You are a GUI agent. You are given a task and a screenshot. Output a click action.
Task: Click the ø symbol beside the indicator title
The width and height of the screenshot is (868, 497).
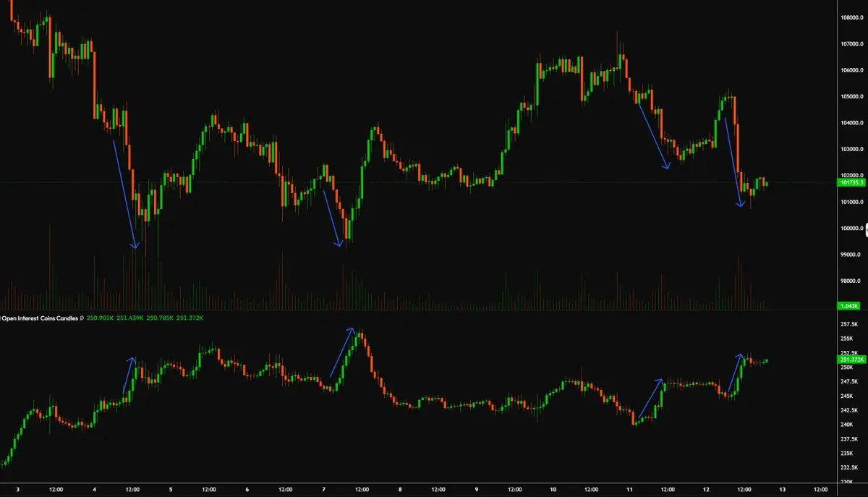coord(81,317)
